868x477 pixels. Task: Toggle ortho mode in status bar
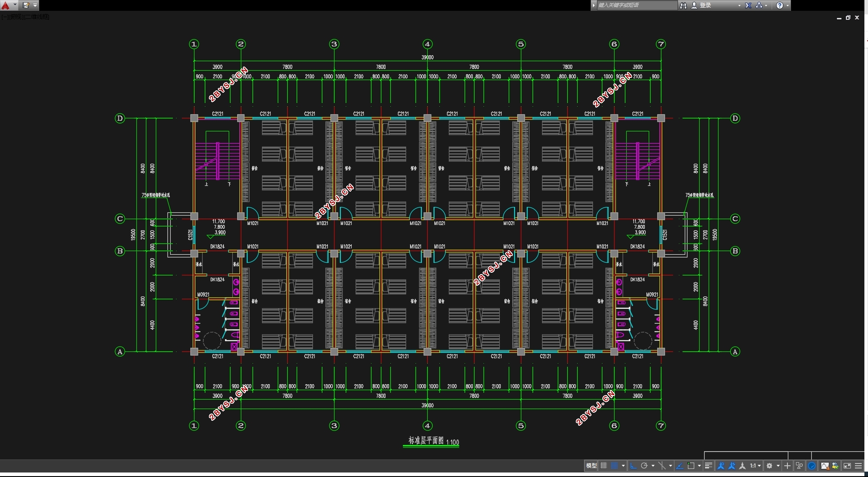633,466
